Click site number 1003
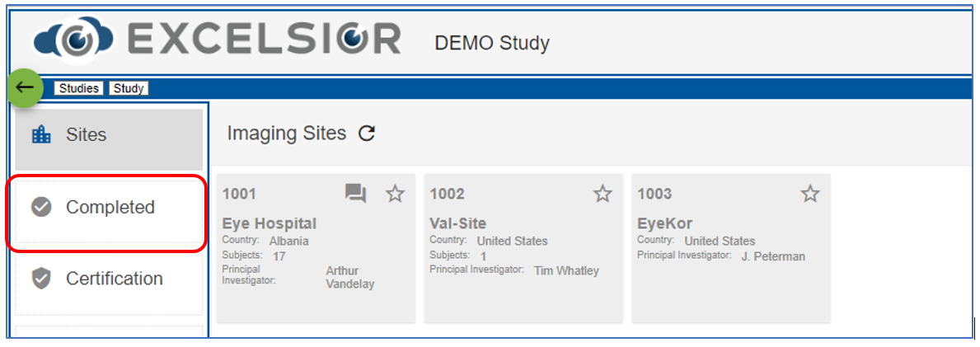This screenshot has height=347, width=980. (654, 194)
